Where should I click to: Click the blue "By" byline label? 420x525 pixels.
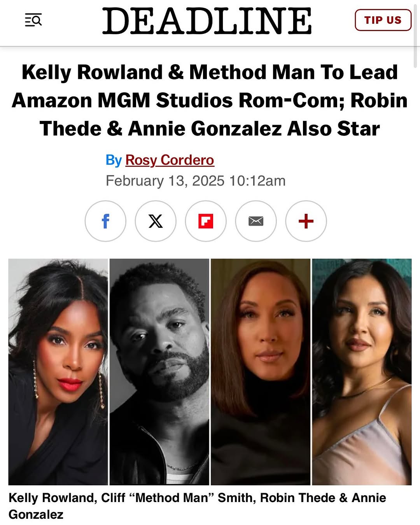[114, 160]
